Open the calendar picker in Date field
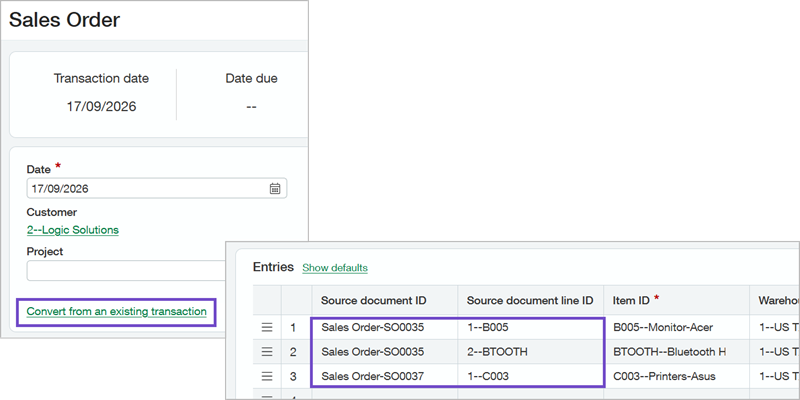Viewport: 800px width, 400px height. pyautogui.click(x=274, y=189)
